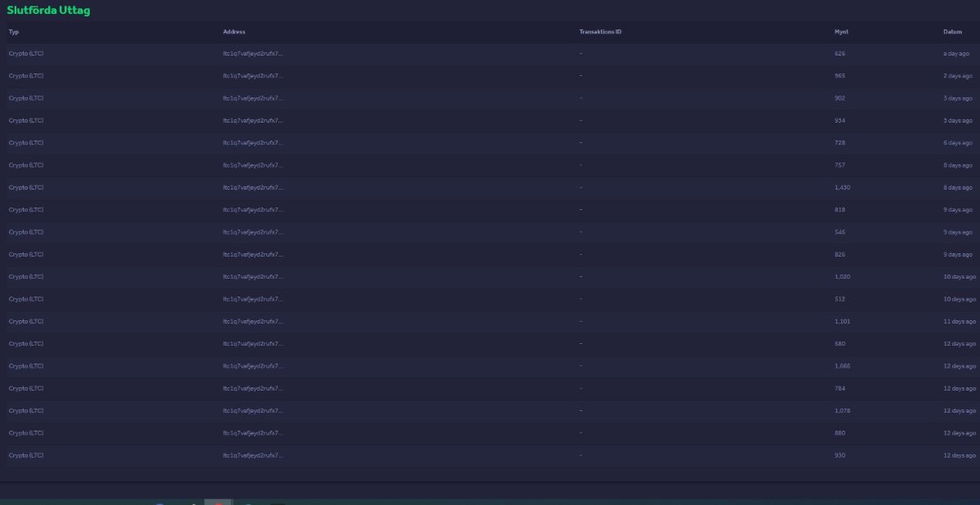Click the highlighted taskbar app icon
The image size is (980, 505).
pos(218,502)
